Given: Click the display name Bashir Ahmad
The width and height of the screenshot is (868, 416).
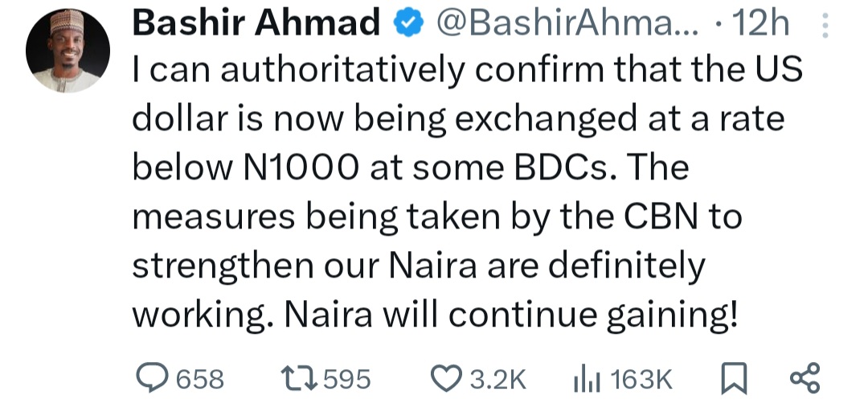Looking at the screenshot, I should coord(256,25).
